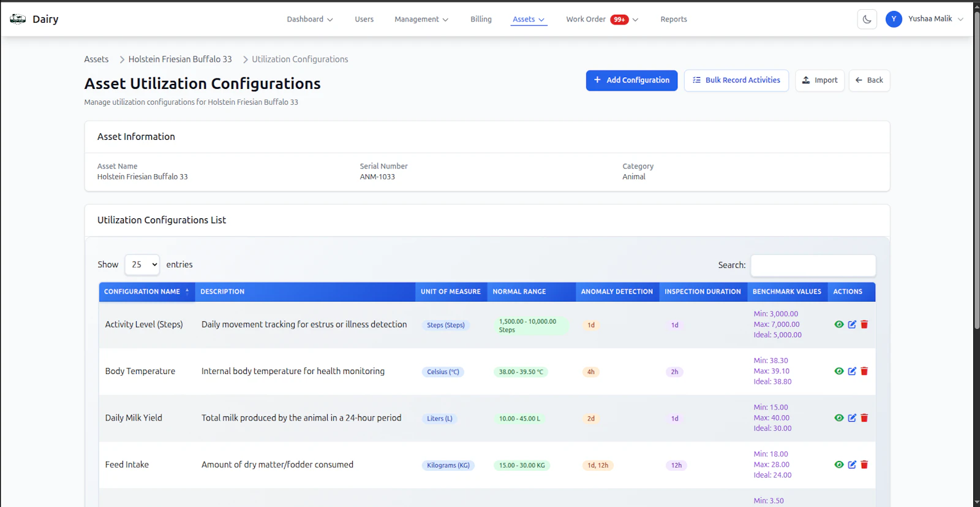Toggle dark mode moon icon
This screenshot has width=980, height=507.
tap(867, 19)
